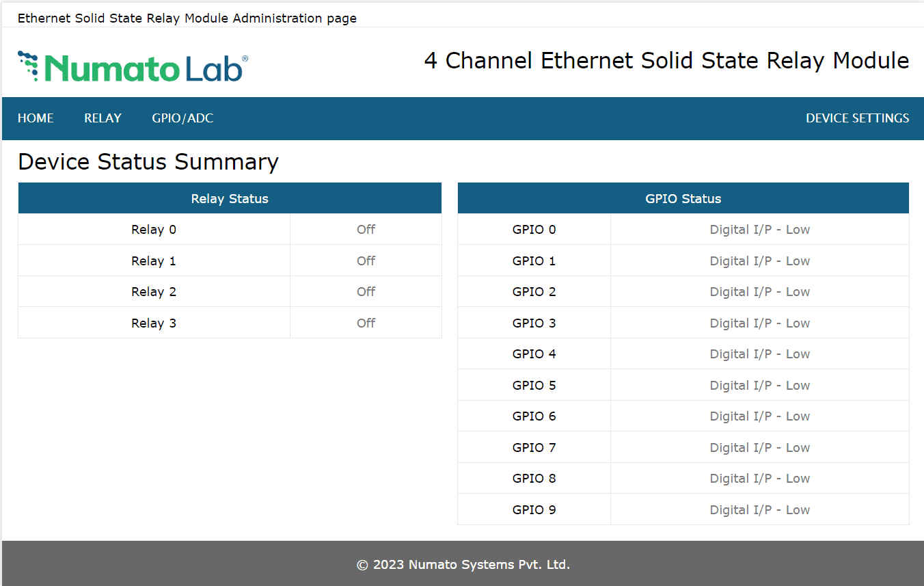Select the GPIO 9 row label
Screen dimensions: 924x586
click(534, 510)
